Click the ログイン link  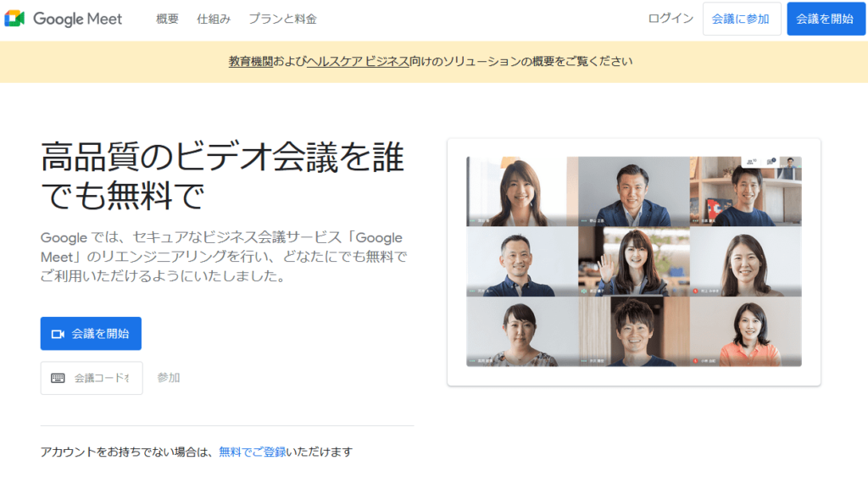click(670, 19)
